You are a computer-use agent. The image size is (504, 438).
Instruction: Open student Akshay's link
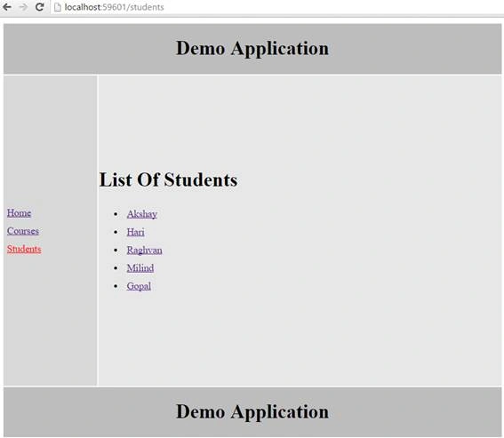[141, 214]
